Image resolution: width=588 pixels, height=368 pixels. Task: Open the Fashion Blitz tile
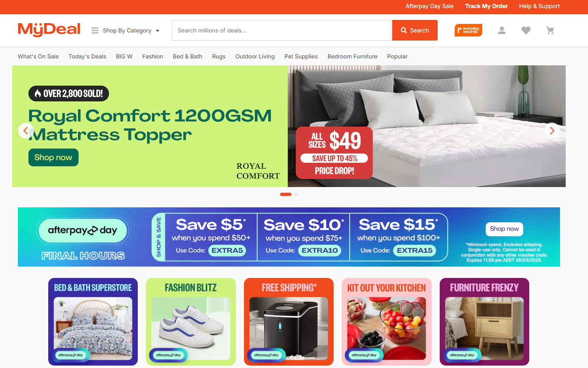click(191, 322)
